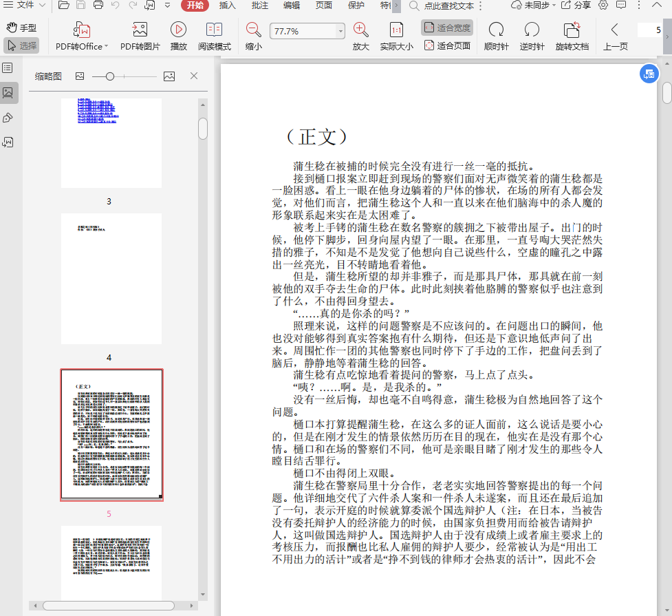Zoom in with 放大 magnifier
672x616 pixels.
[360, 30]
